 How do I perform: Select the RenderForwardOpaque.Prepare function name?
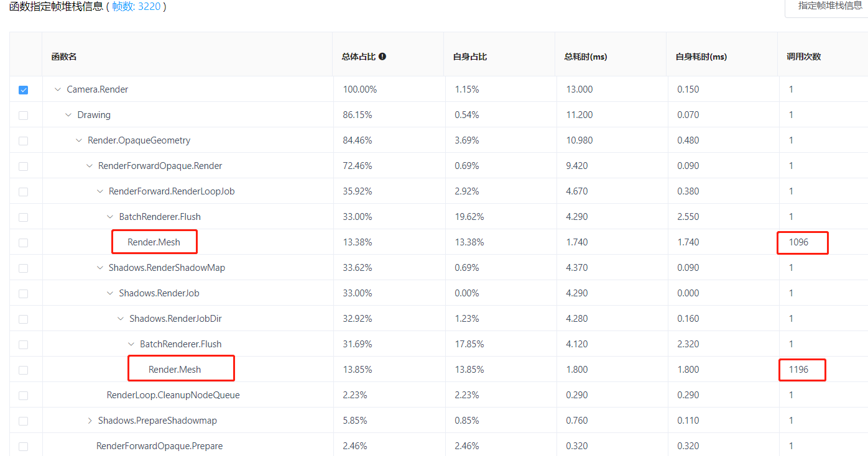point(160,446)
